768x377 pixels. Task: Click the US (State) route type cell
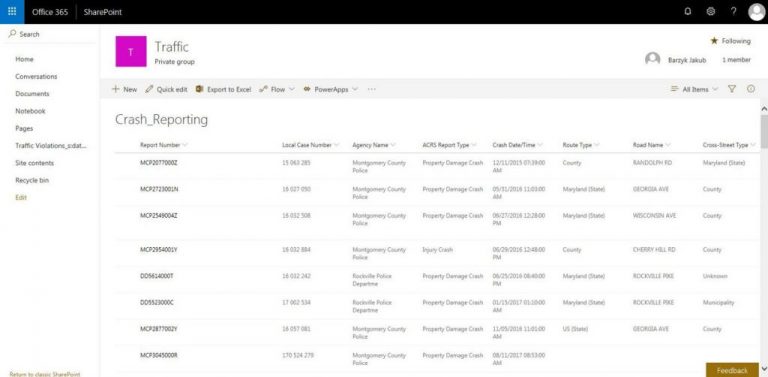click(x=576, y=329)
